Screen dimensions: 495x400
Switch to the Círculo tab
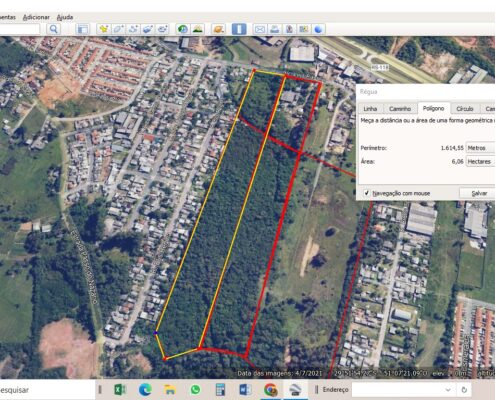click(x=465, y=109)
